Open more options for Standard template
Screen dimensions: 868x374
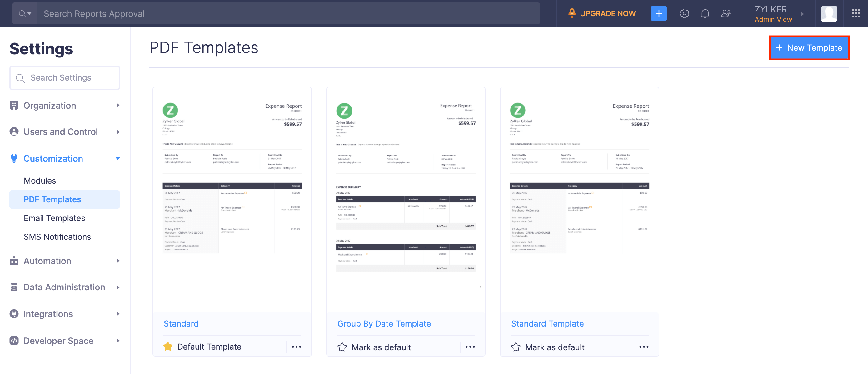click(x=296, y=347)
